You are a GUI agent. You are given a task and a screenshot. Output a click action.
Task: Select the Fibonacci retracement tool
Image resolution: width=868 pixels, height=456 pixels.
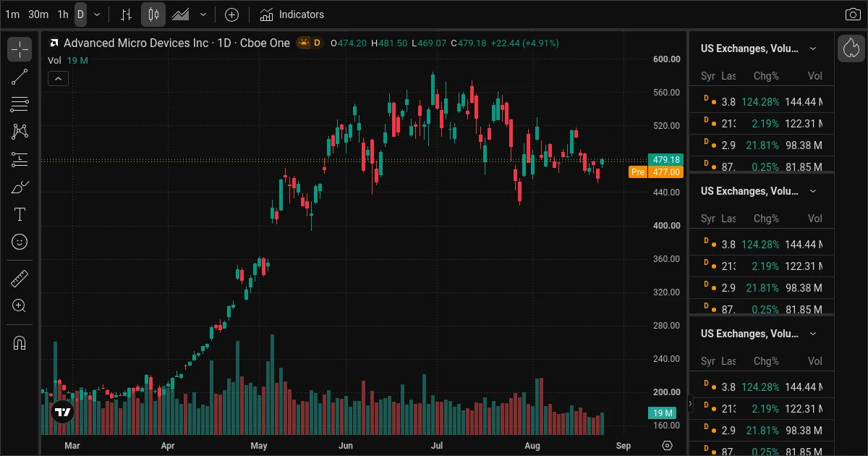[x=20, y=104]
